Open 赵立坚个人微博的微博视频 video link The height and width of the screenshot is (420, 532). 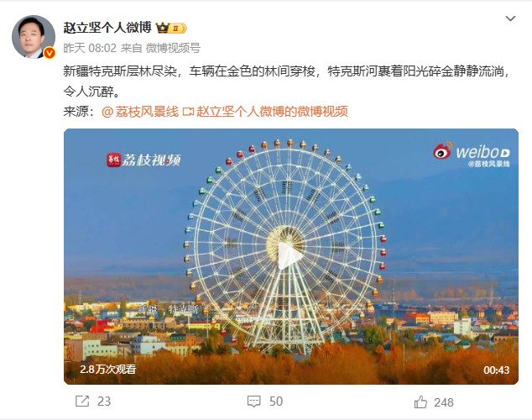pyautogui.click(x=272, y=112)
